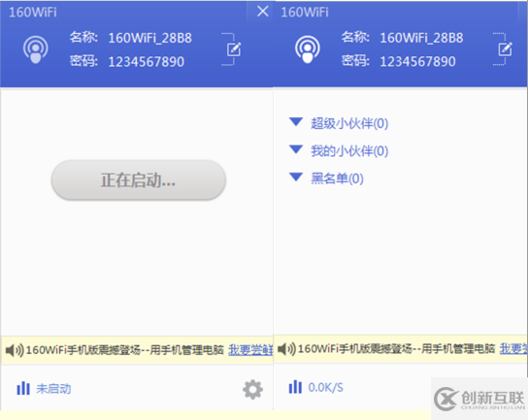Collapse the 黑名单(0) group
The image size is (528, 420).
click(296, 177)
